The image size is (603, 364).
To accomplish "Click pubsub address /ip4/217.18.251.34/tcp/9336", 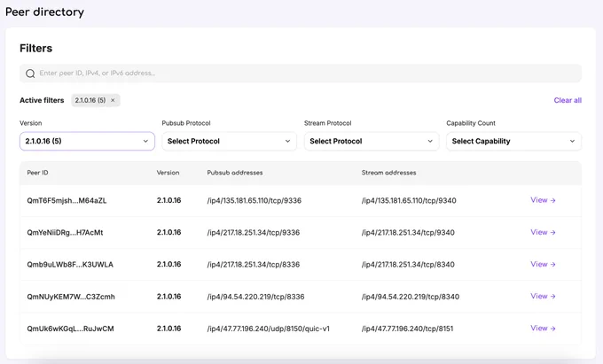I will pyautogui.click(x=254, y=233).
